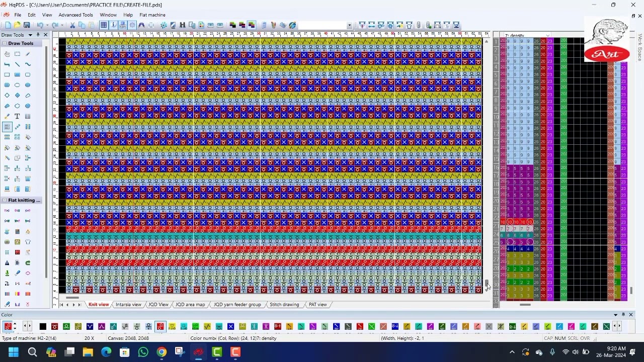This screenshot has height=362, width=644.
Task: Toggle auto-hide pin of Draw Tools panel
Action: (38, 35)
